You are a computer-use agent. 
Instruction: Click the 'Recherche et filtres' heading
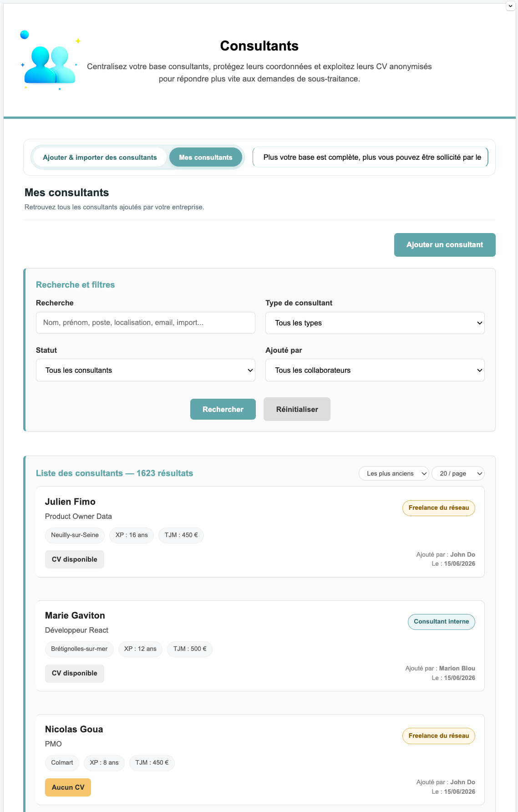75,285
